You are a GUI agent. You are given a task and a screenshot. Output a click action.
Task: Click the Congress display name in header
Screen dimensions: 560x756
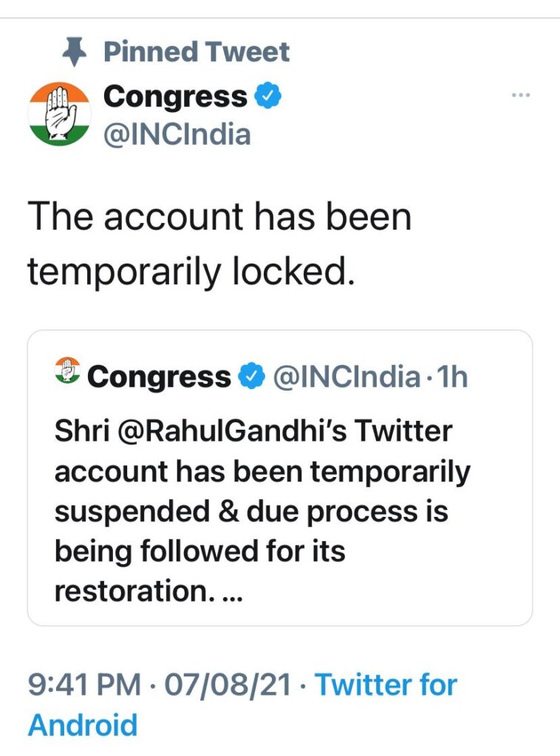175,97
